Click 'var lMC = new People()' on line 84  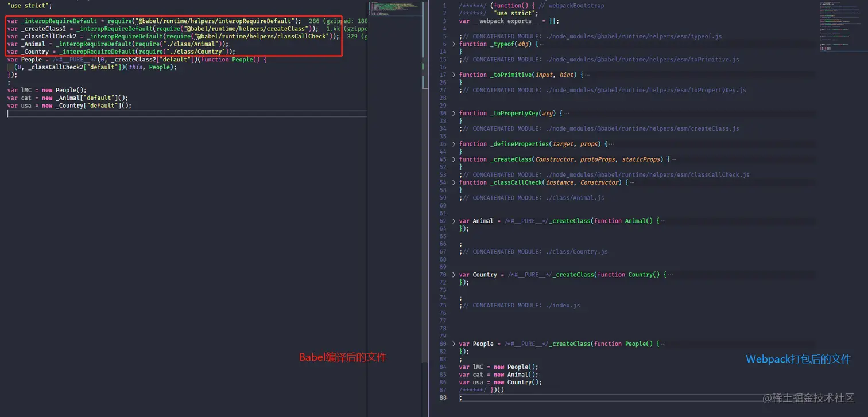pyautogui.click(x=499, y=367)
